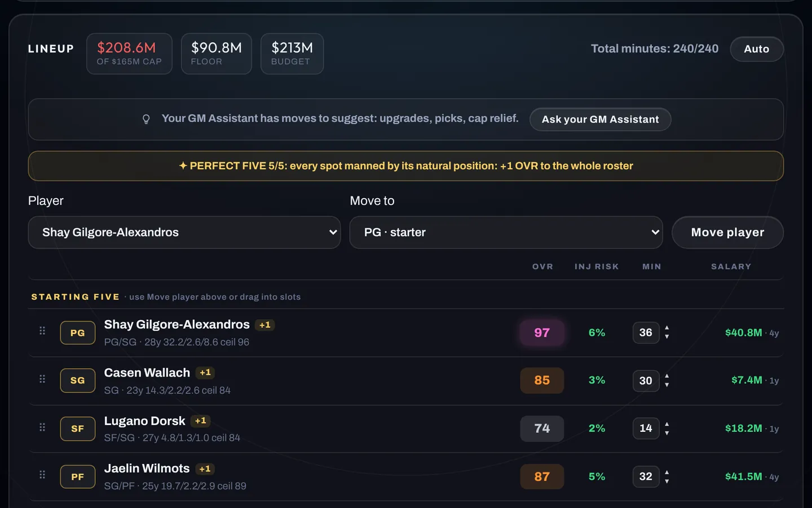Click the 74 overall rating badge
This screenshot has height=508, width=812.
(542, 428)
